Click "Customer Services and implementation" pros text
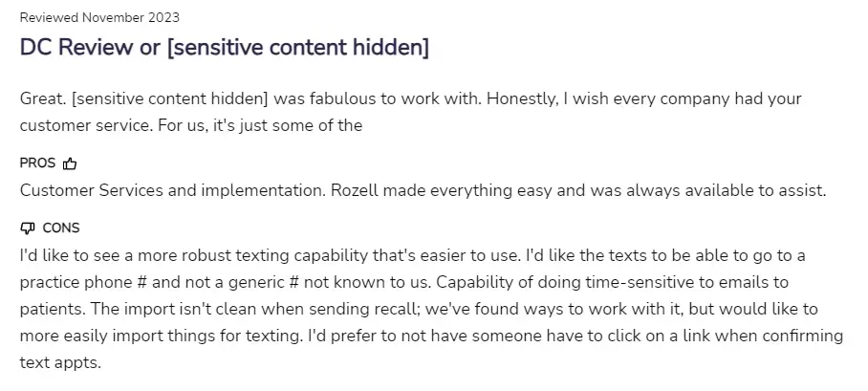 click(170, 190)
